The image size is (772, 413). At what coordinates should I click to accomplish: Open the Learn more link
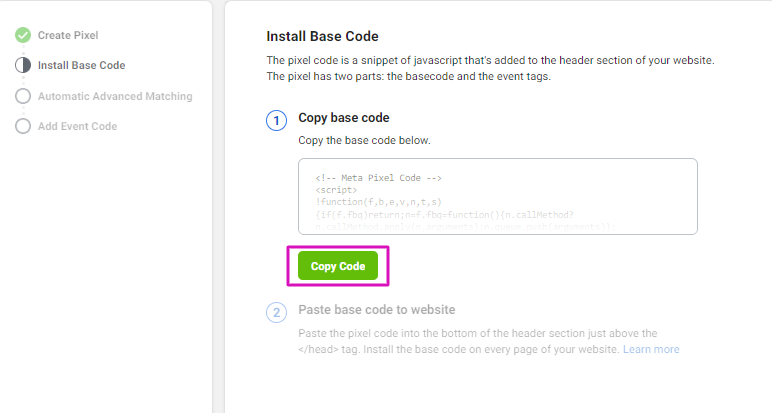click(651, 349)
